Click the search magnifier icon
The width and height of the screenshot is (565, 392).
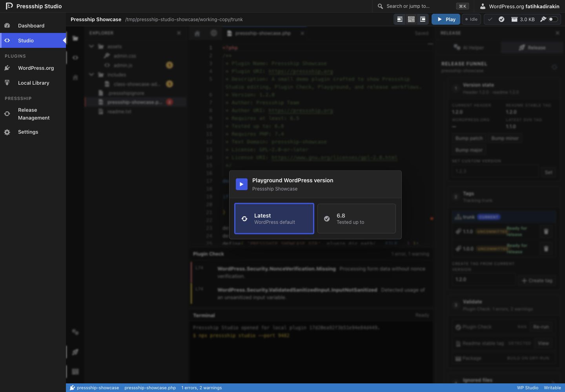tap(380, 6)
